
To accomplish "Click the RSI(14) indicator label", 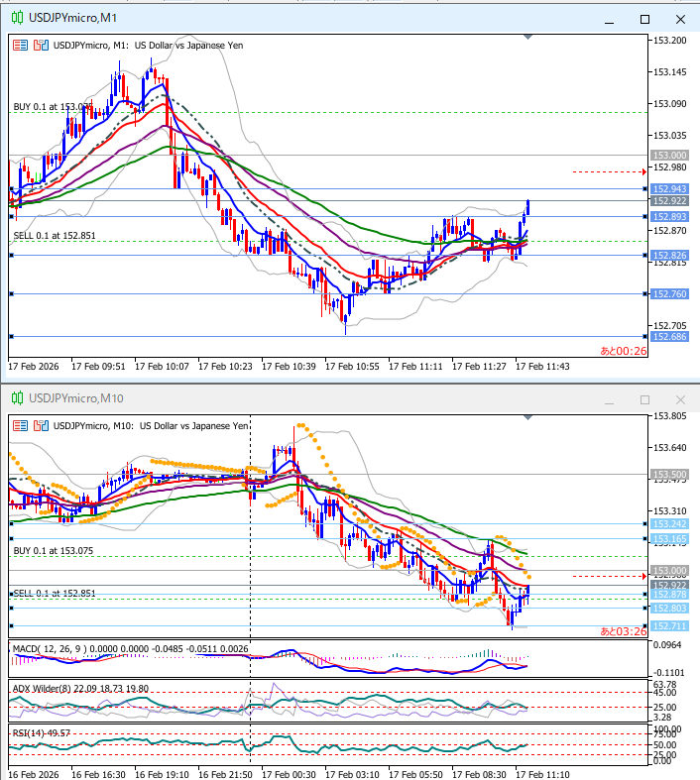I will pos(30,732).
